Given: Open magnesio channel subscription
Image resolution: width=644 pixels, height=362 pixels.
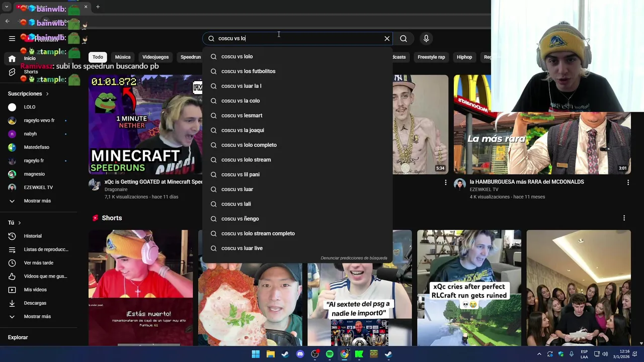Looking at the screenshot, I should pos(38,174).
